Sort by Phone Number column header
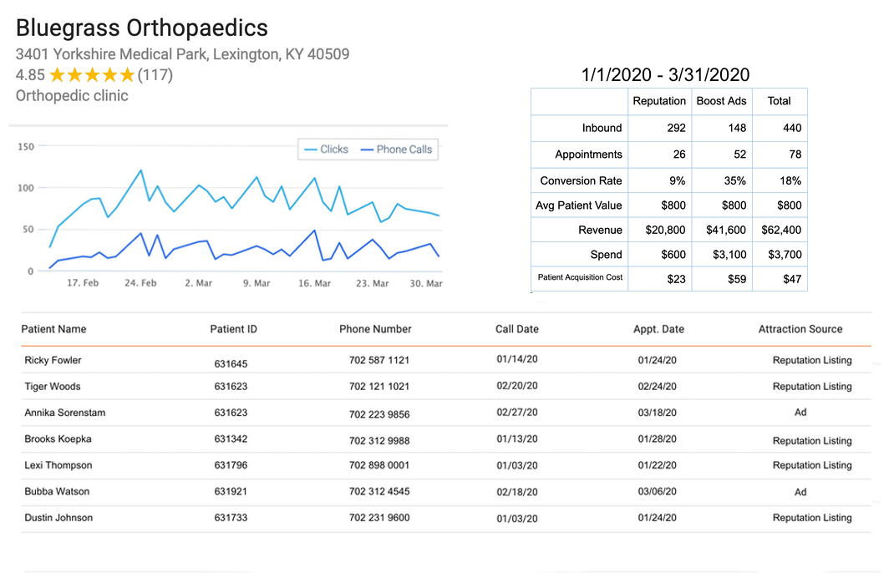The width and height of the screenshot is (894, 588). pyautogui.click(x=375, y=329)
